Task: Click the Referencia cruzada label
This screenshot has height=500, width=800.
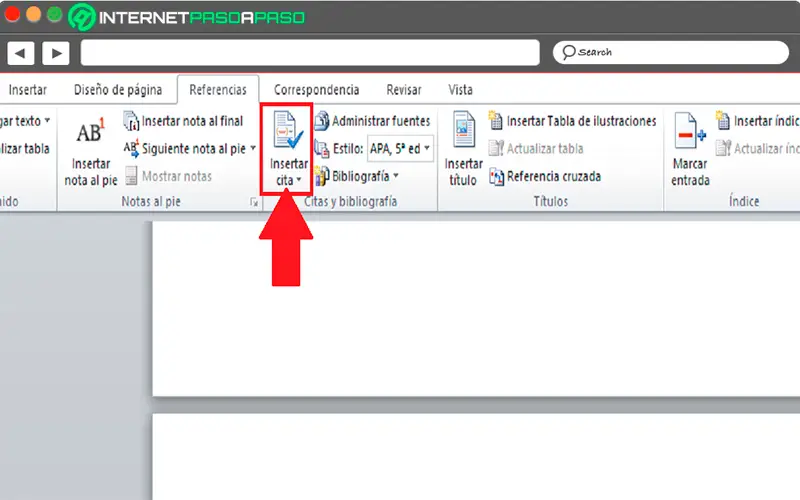Action: tap(554, 177)
